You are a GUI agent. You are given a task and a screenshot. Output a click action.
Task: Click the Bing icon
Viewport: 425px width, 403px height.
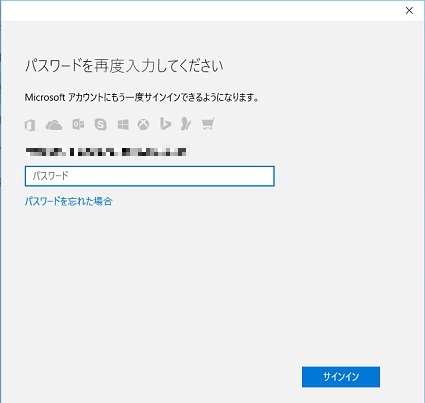tap(165, 124)
